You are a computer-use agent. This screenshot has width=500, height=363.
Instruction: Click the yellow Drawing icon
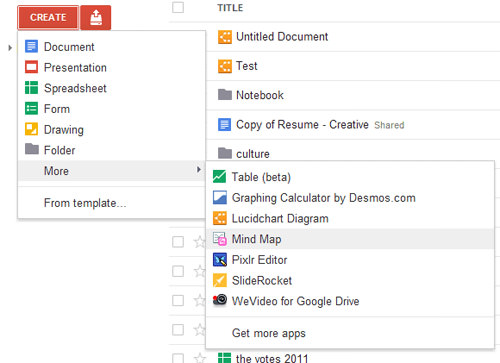(x=31, y=129)
